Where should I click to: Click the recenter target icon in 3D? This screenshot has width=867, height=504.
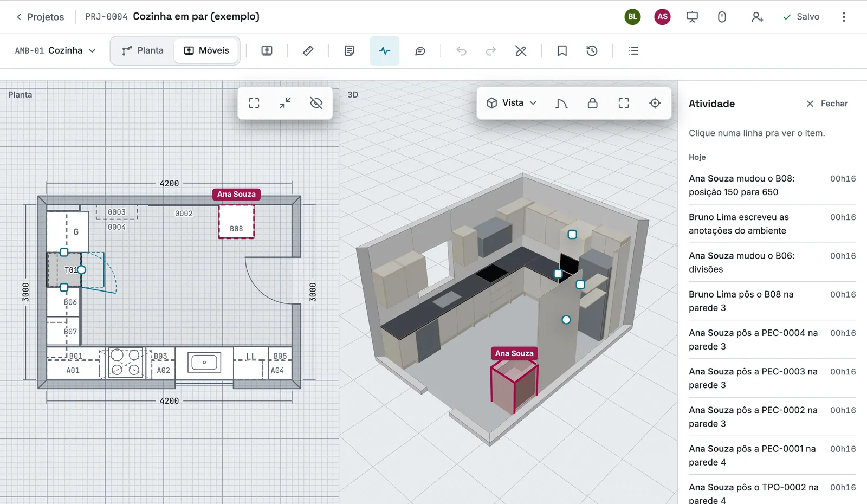coord(655,103)
